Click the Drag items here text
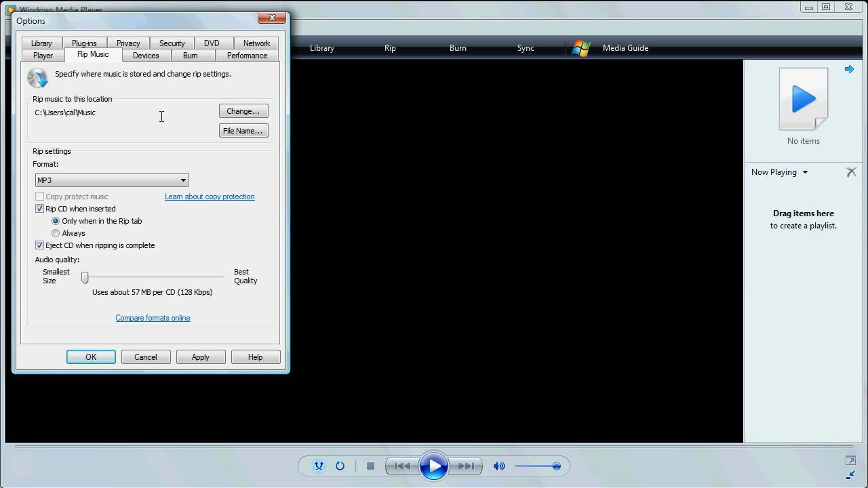The width and height of the screenshot is (868, 488). coord(804,213)
